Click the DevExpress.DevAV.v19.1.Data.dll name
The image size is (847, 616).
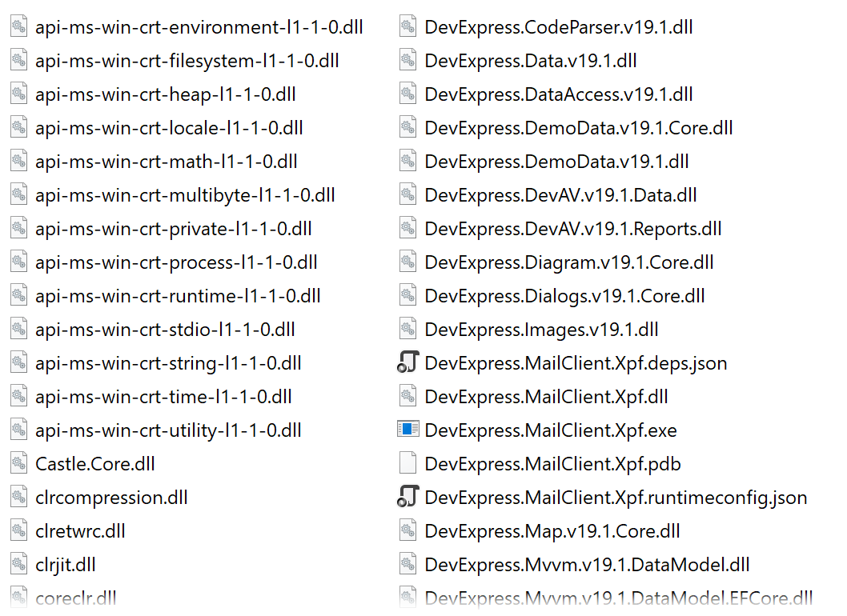[560, 195]
